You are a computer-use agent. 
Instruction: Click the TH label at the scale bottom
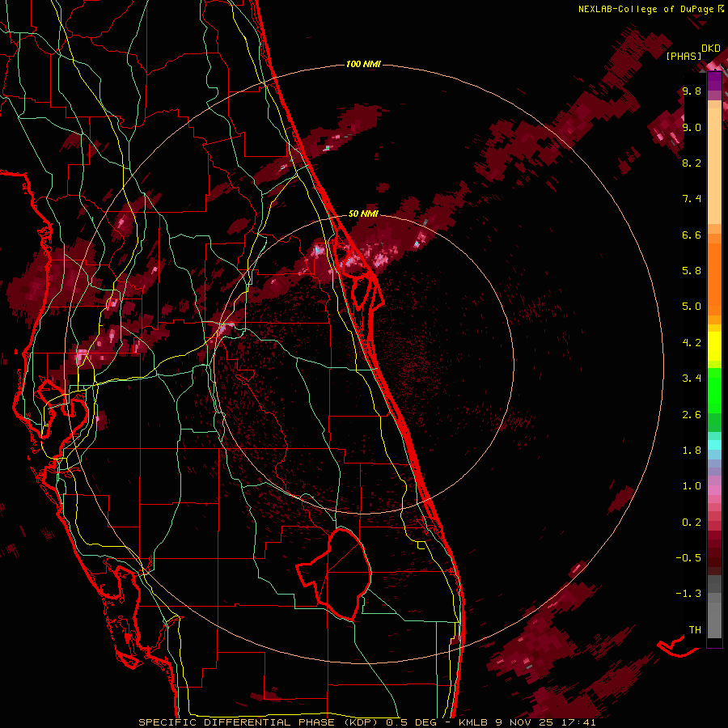tap(695, 630)
